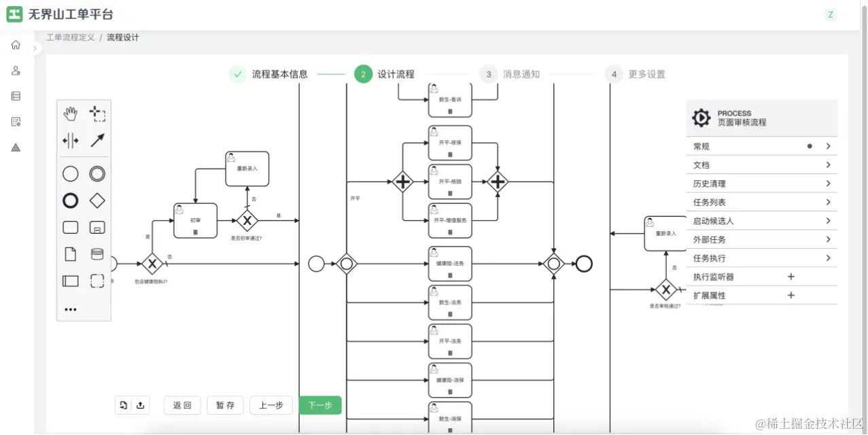Screen dimensions: 868x435
Task: Choose the task shape tool
Action: pos(70,227)
